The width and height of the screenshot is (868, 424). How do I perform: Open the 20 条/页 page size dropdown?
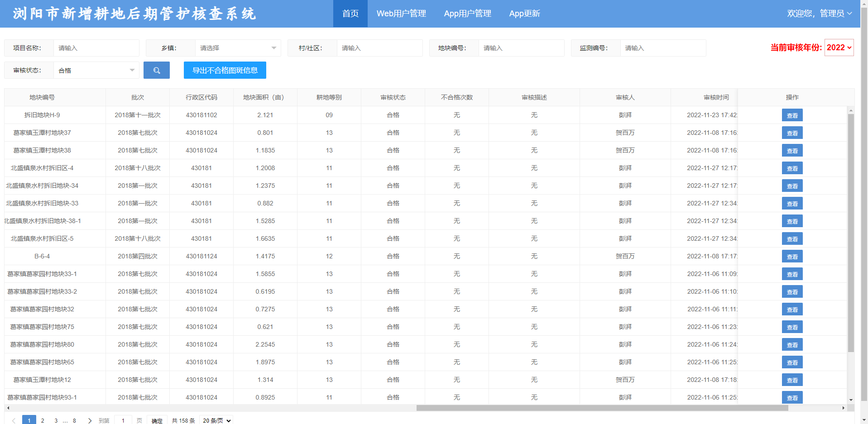click(216, 420)
